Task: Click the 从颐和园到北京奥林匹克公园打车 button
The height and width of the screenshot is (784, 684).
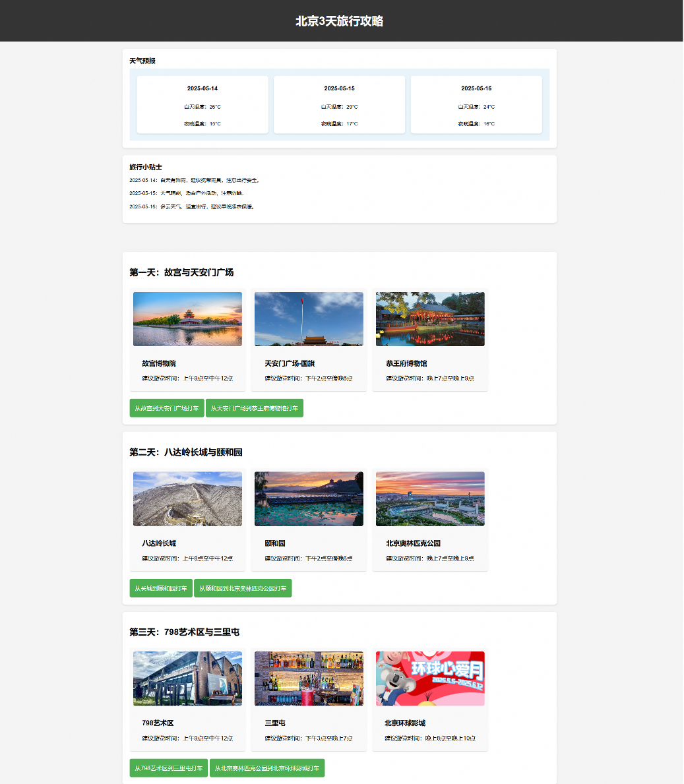Action: [x=243, y=588]
